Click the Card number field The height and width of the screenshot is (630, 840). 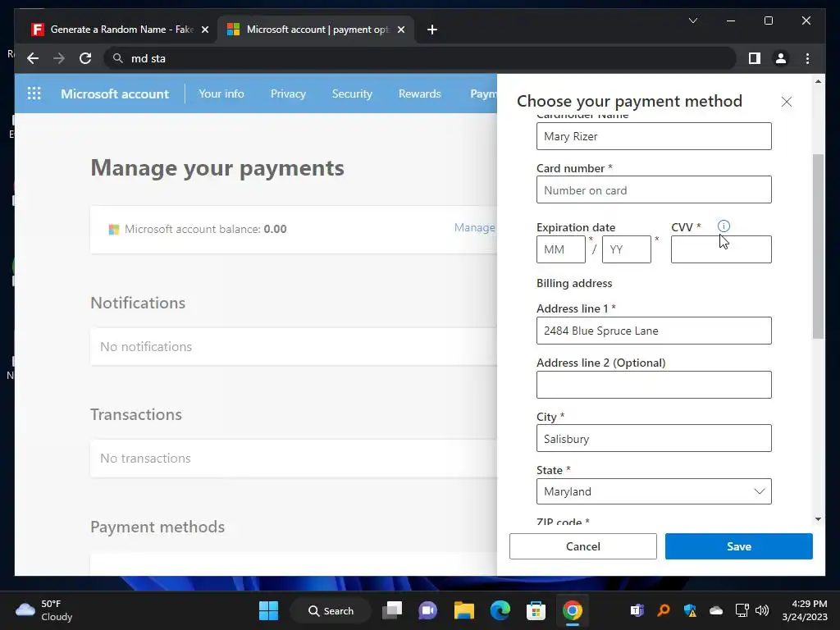pos(654,189)
